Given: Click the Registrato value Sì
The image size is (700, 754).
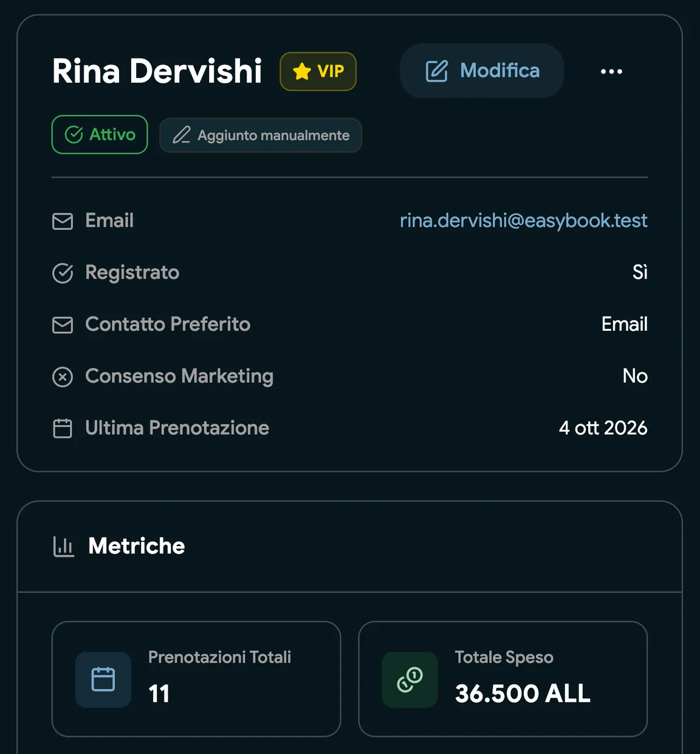Looking at the screenshot, I should (x=640, y=272).
